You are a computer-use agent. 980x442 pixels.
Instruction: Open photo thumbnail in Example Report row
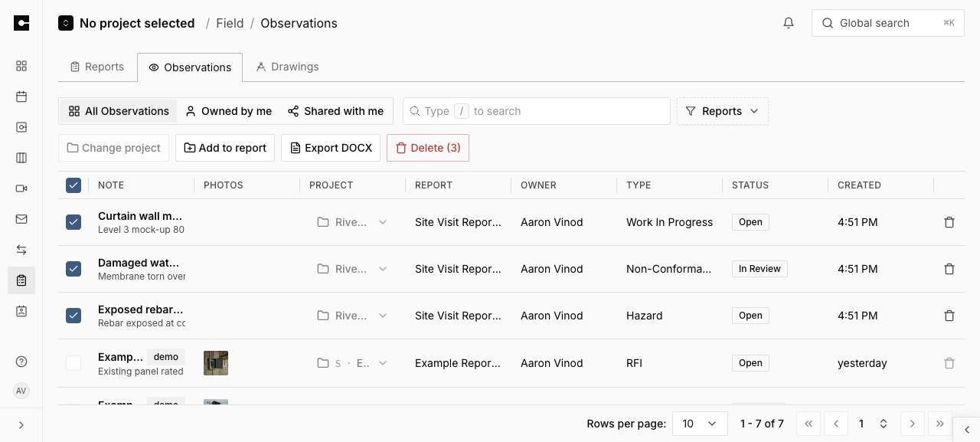[216, 363]
